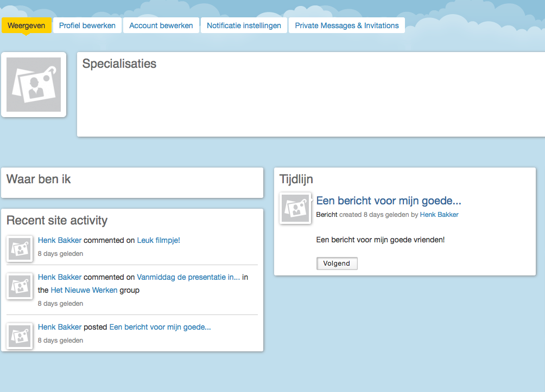Open the Vanmiddag de presentatie in... post
545x392 pixels.
pyautogui.click(x=188, y=277)
